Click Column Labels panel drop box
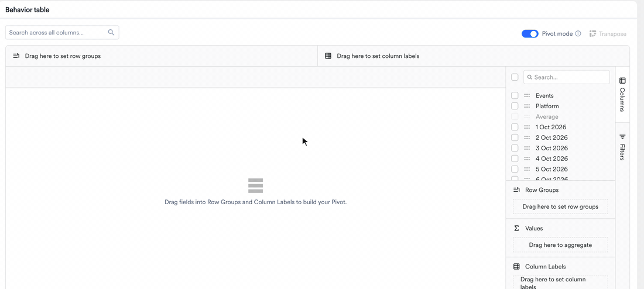 (x=560, y=283)
